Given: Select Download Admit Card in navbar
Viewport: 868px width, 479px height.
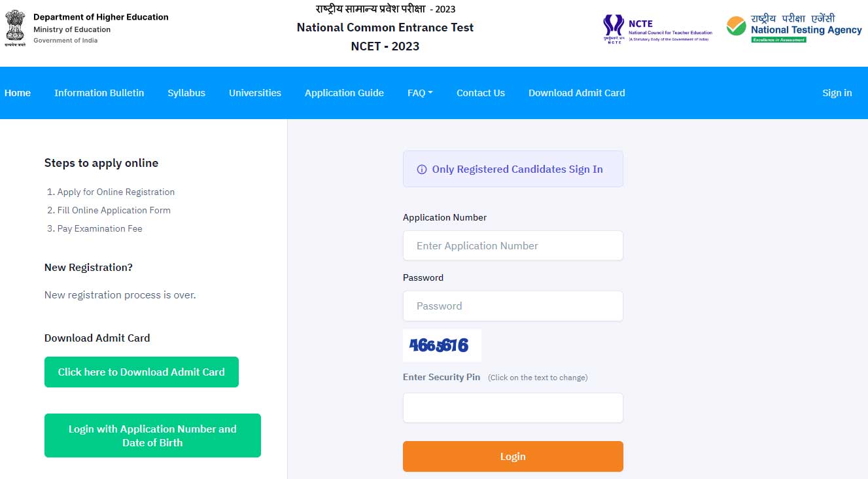Looking at the screenshot, I should (x=577, y=93).
